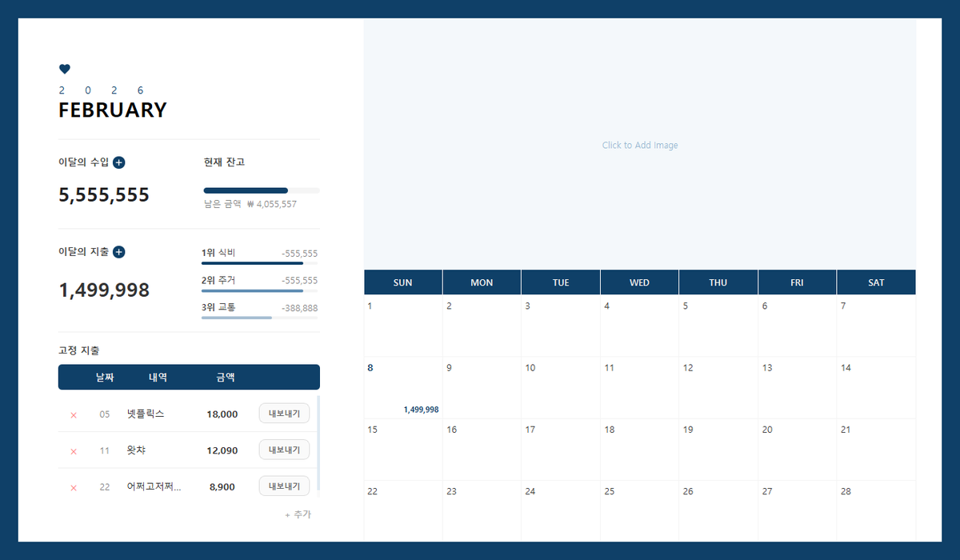
Task: Click 내보내기 button for the 8,900 row
Action: pos(284,486)
